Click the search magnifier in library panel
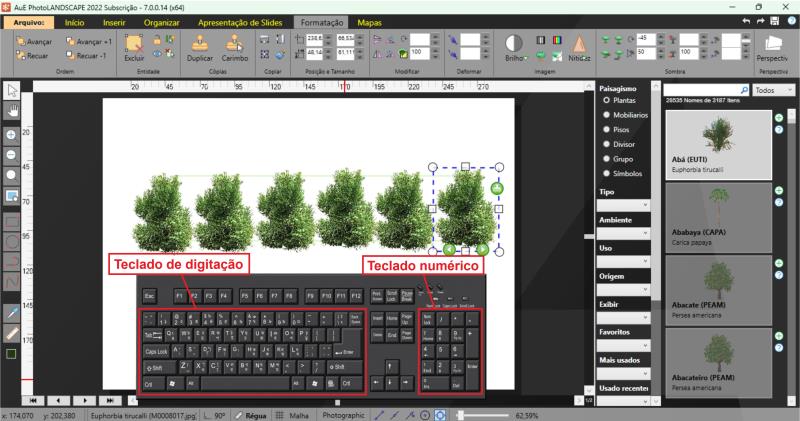Image resolution: width=800 pixels, height=421 pixels. 744,90
